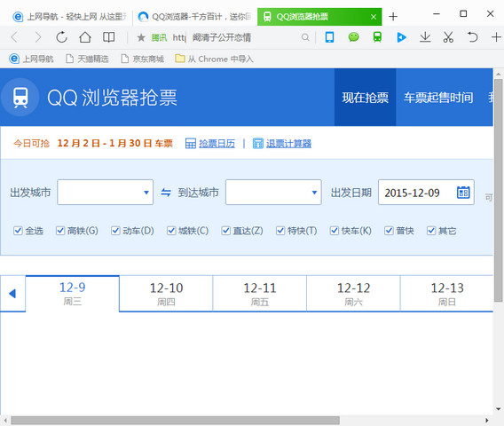Click the 腾讯 site badge in address bar
Viewport: 504px width, 426px height.
point(159,37)
